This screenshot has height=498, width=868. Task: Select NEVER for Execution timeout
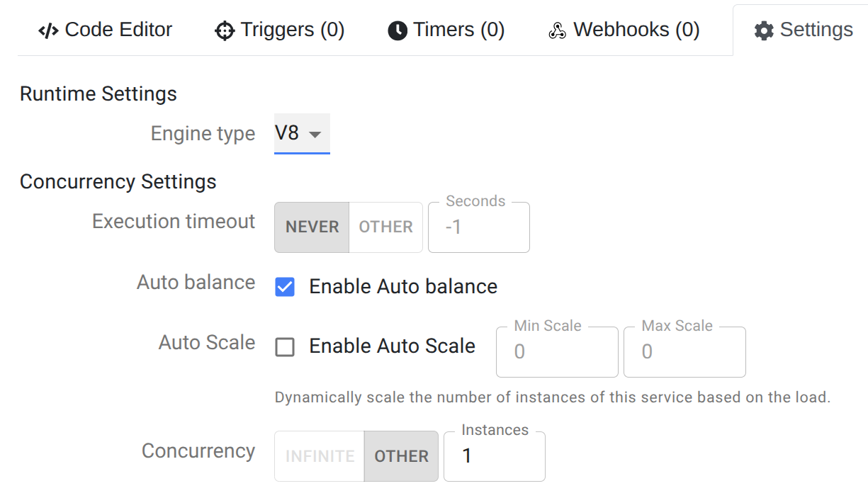(312, 227)
